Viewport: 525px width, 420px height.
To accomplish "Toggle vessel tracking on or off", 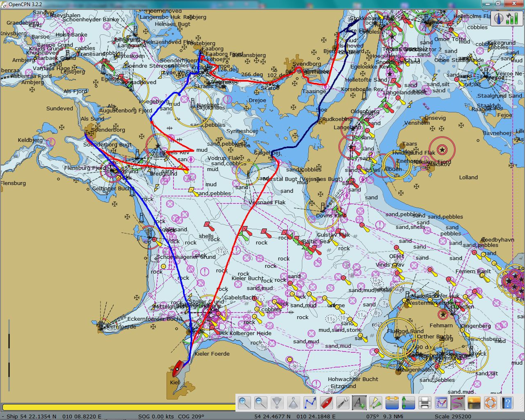I will 458,403.
